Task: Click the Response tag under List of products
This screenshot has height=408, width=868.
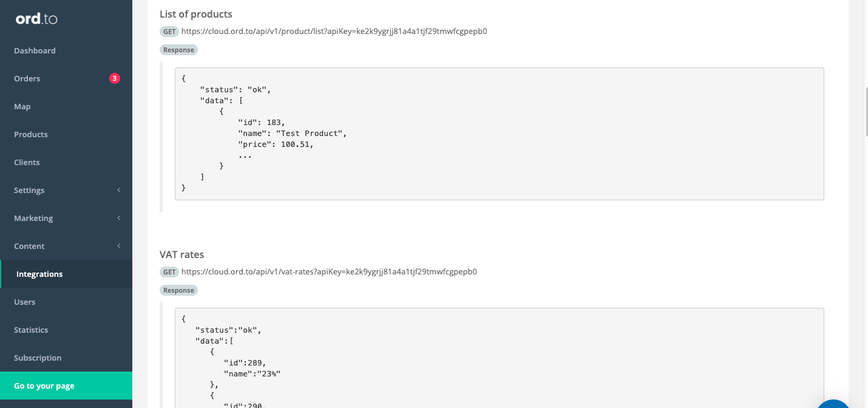Action: [178, 50]
